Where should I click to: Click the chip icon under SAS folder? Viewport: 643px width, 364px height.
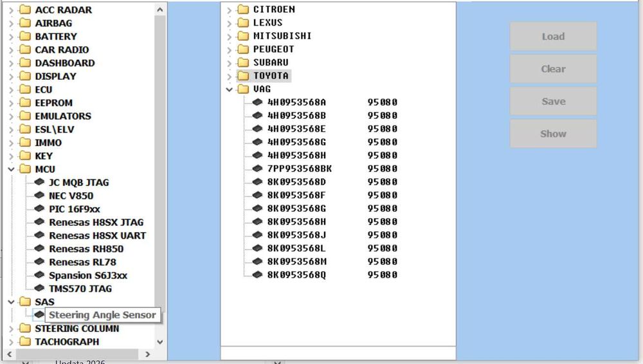(39, 314)
